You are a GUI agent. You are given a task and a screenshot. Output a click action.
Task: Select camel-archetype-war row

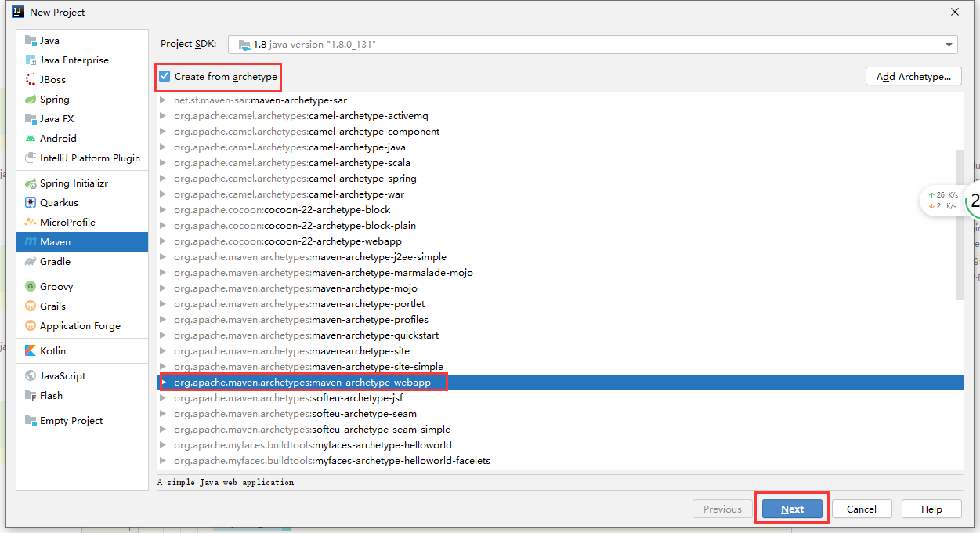560,194
